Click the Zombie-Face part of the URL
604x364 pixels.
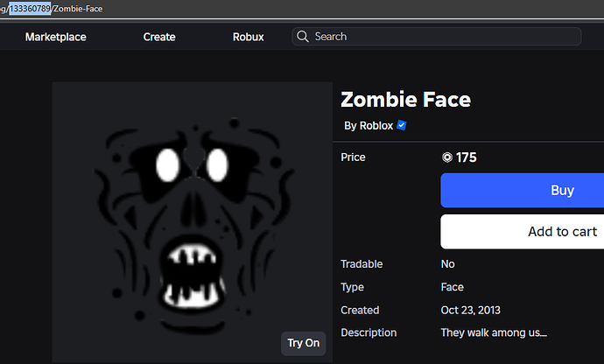click(x=78, y=9)
